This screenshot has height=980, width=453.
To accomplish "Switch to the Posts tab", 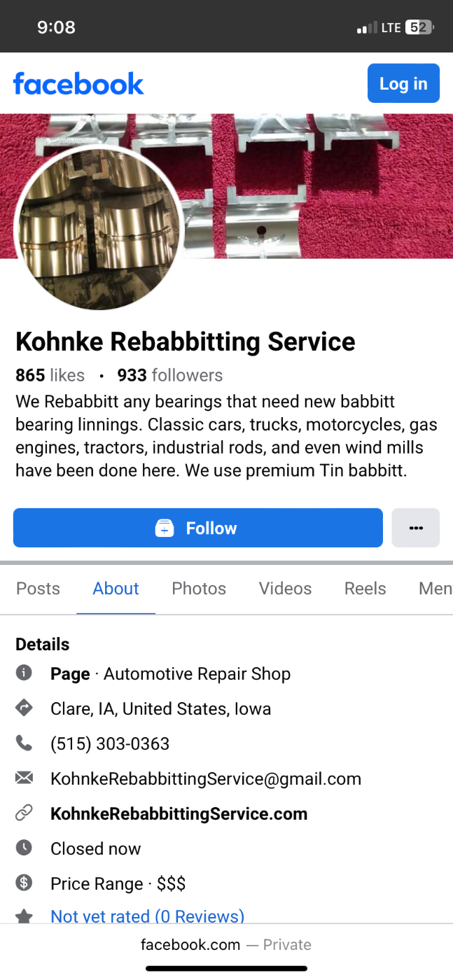I will tap(38, 589).
